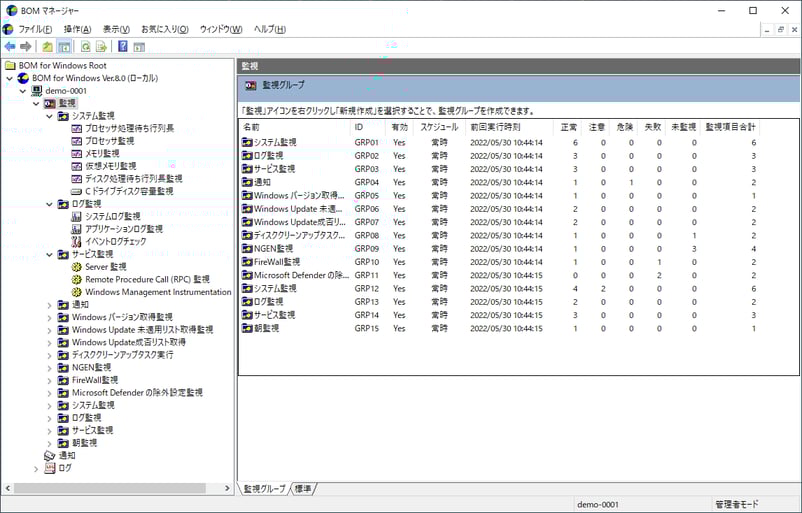Viewport: 802px width, 513px height.
Task: Click the 通知 envelope node under demo-0001
Action: [x=67, y=455]
